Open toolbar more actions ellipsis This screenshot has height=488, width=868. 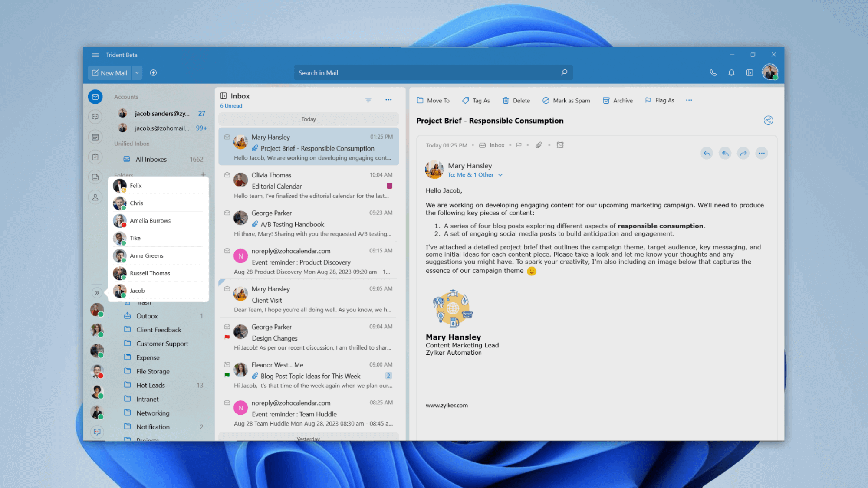[x=689, y=100]
